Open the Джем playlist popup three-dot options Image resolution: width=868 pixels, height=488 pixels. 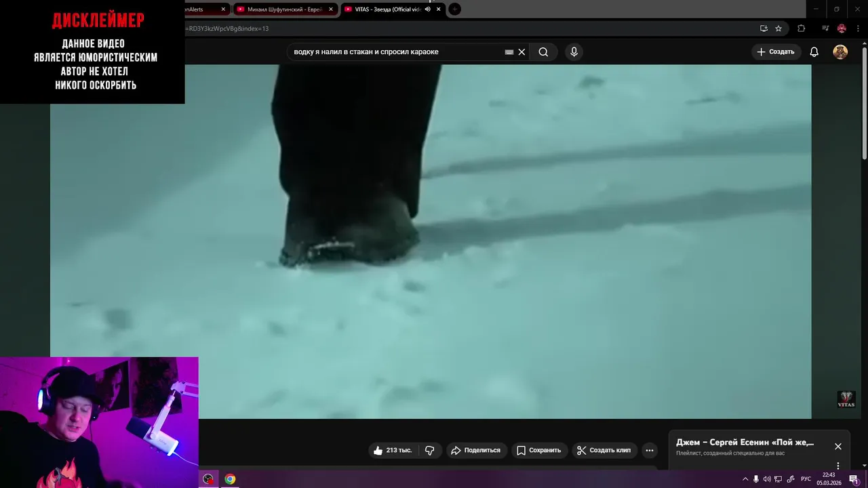[x=838, y=466]
